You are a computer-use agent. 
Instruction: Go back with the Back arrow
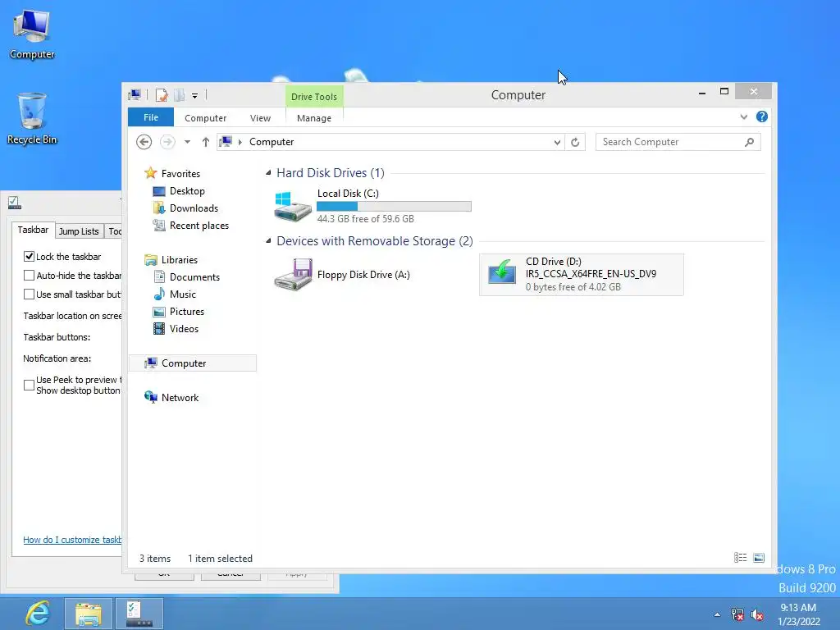coord(144,142)
